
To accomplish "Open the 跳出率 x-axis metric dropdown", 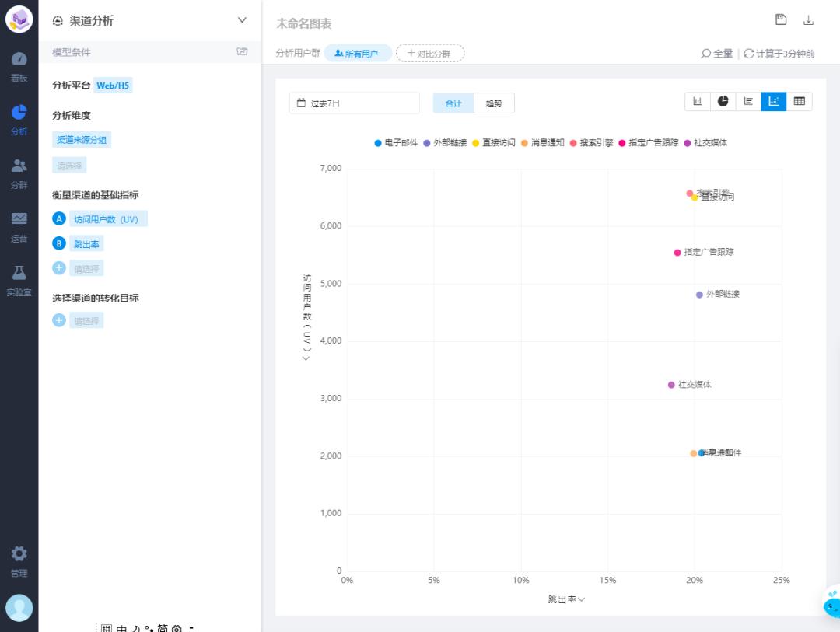I will click(566, 599).
